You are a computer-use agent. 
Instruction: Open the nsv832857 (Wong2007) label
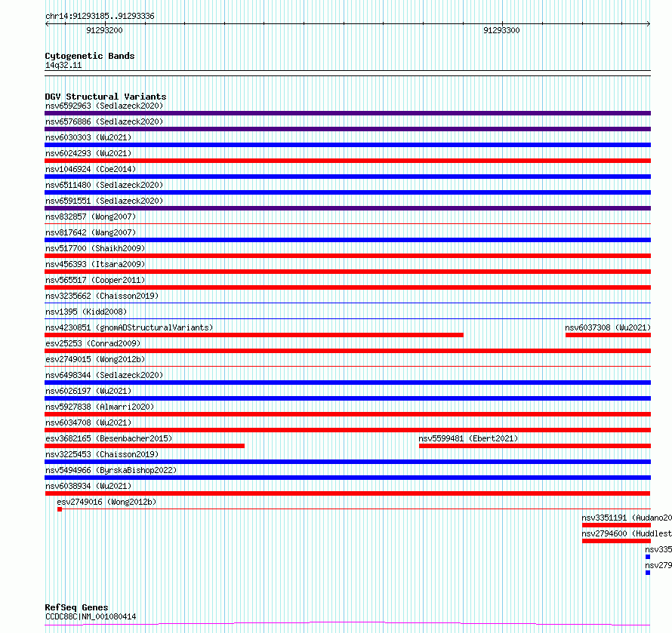91,217
